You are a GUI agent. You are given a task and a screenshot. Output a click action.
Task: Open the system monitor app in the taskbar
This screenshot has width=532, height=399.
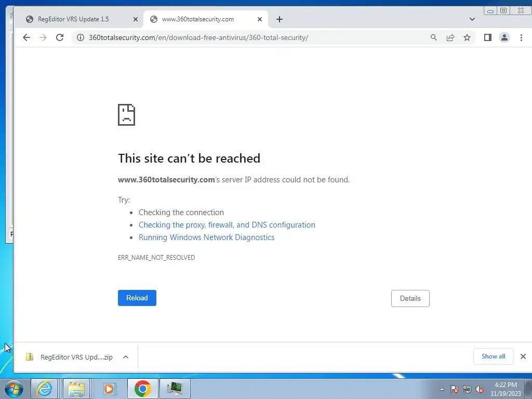[175, 389]
